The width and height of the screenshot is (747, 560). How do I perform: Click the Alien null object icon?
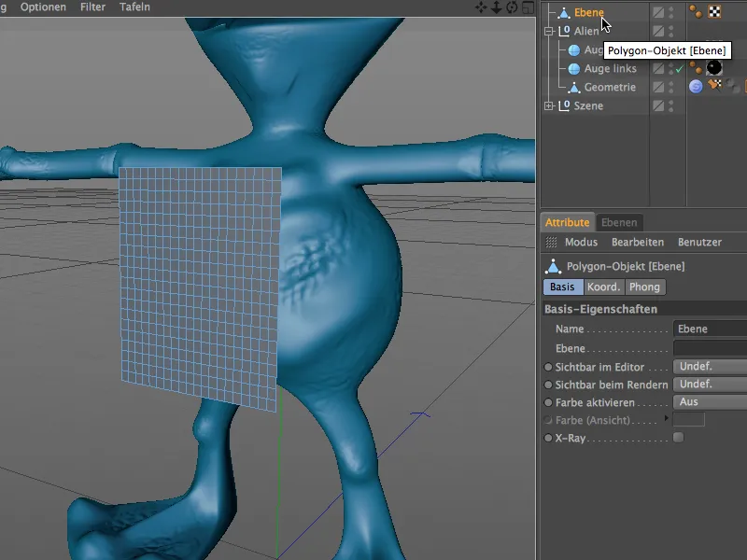coord(564,31)
